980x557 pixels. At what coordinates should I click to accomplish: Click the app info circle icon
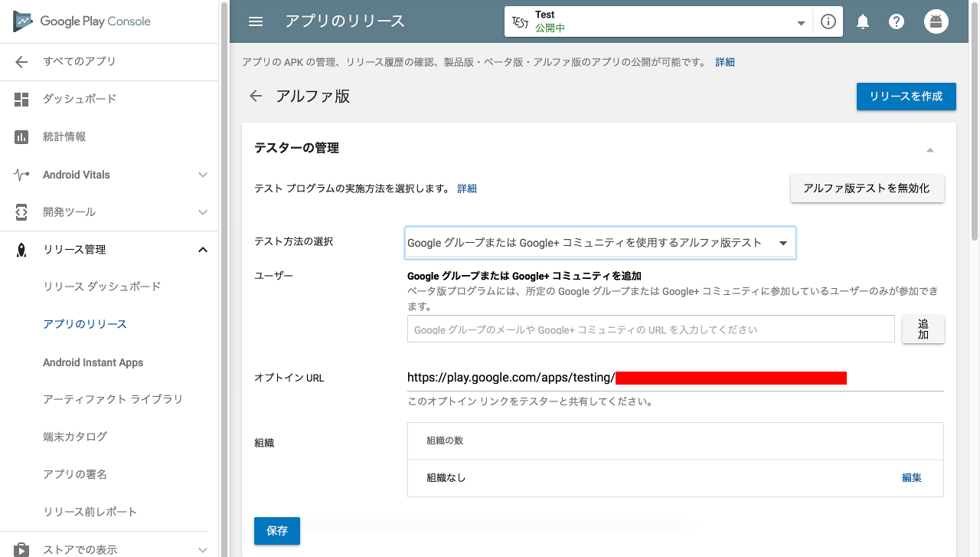(828, 21)
